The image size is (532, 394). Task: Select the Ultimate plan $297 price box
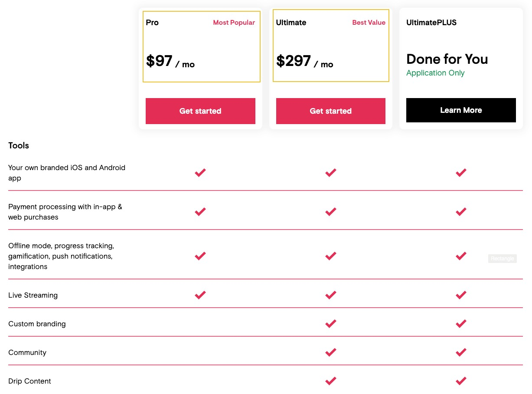331,46
